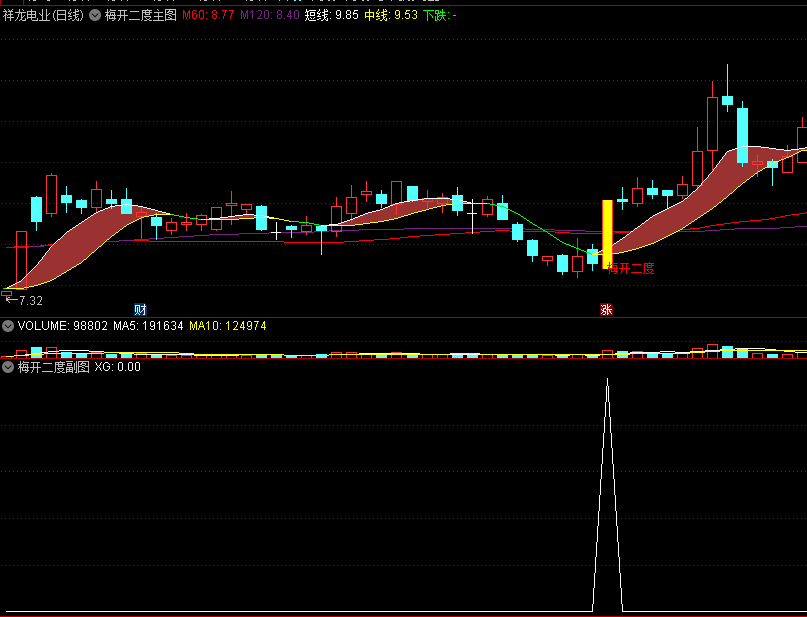This screenshot has height=617, width=807.
Task: Click the 涨 limit-up marker icon
Action: coord(606,309)
